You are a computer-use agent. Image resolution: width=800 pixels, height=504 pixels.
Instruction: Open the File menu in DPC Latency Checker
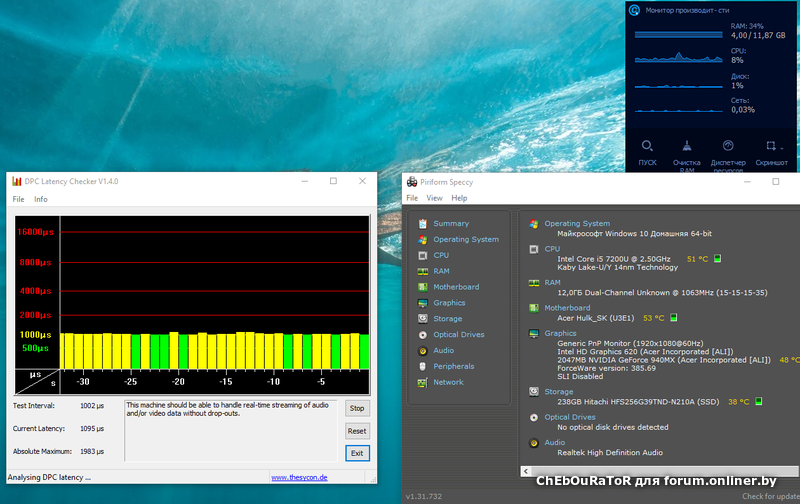(x=18, y=199)
